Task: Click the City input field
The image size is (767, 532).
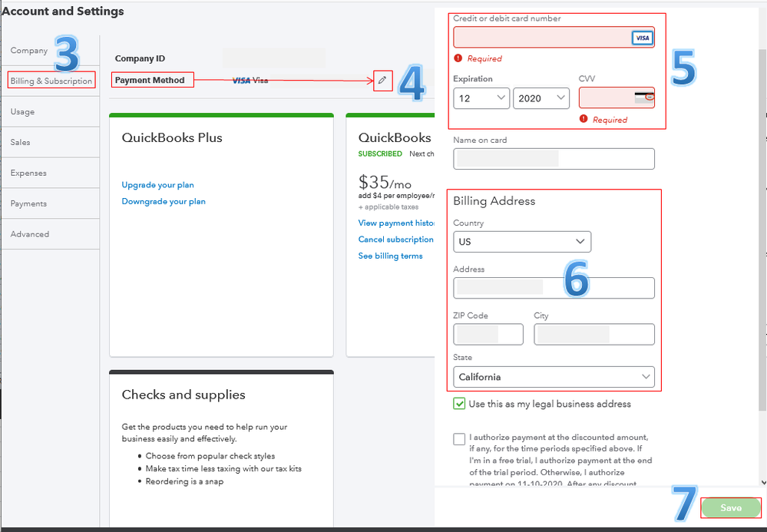Action: point(593,335)
